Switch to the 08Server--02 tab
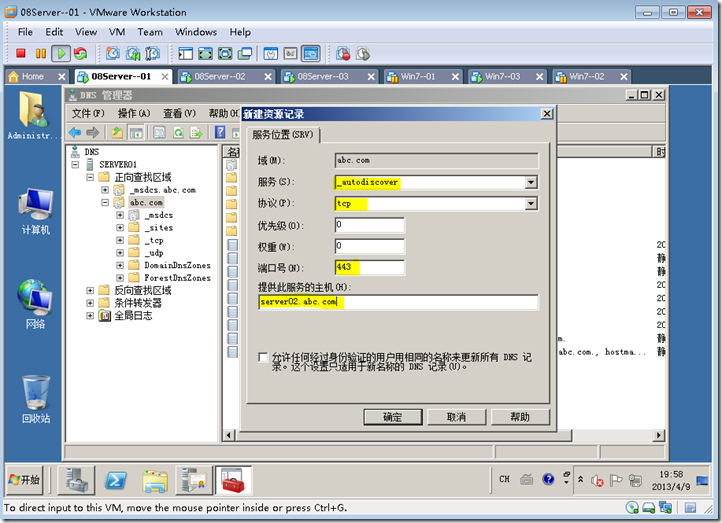Viewport: 722px width, 523px height. click(x=226, y=76)
